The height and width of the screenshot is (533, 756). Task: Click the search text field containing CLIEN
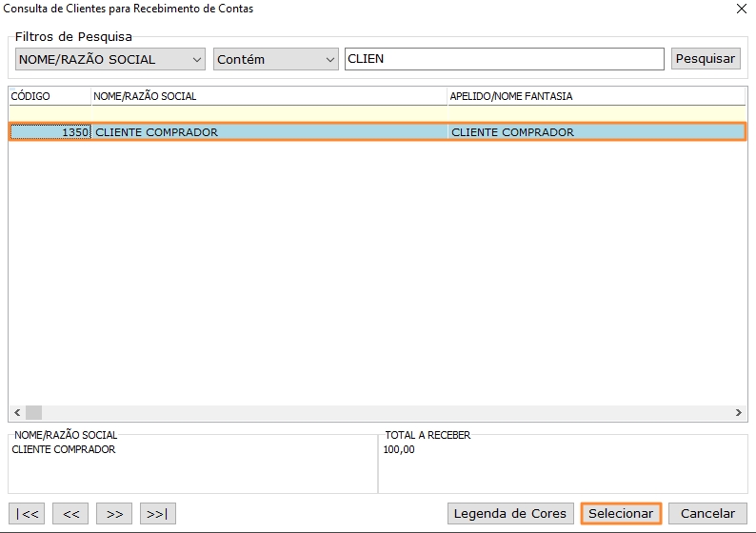pyautogui.click(x=504, y=59)
